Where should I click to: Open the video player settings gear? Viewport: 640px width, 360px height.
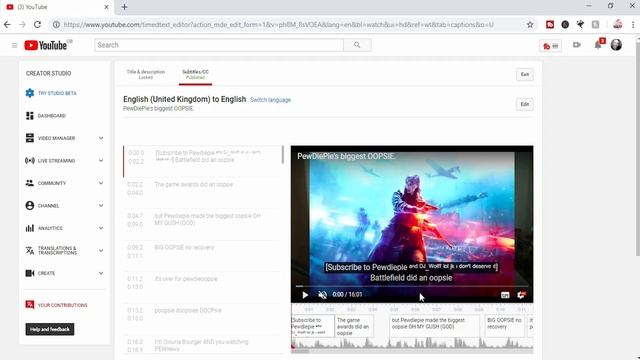[521, 295]
